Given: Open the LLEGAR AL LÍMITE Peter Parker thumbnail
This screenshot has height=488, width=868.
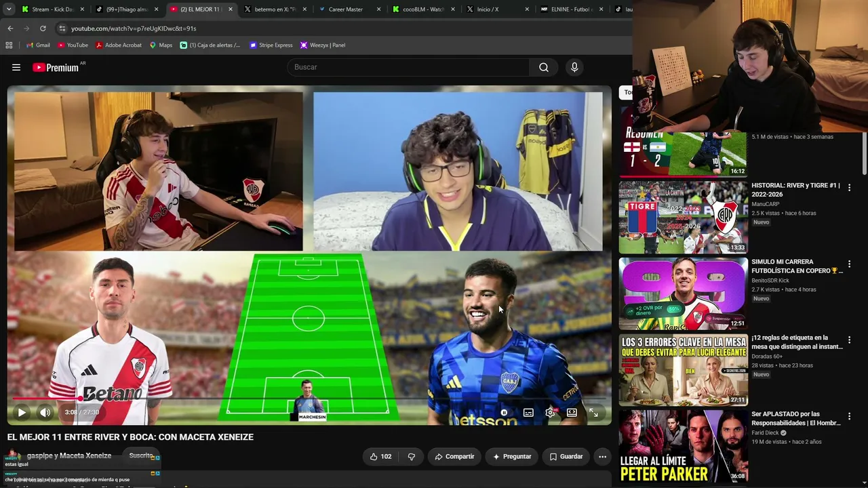Looking at the screenshot, I should [683, 446].
